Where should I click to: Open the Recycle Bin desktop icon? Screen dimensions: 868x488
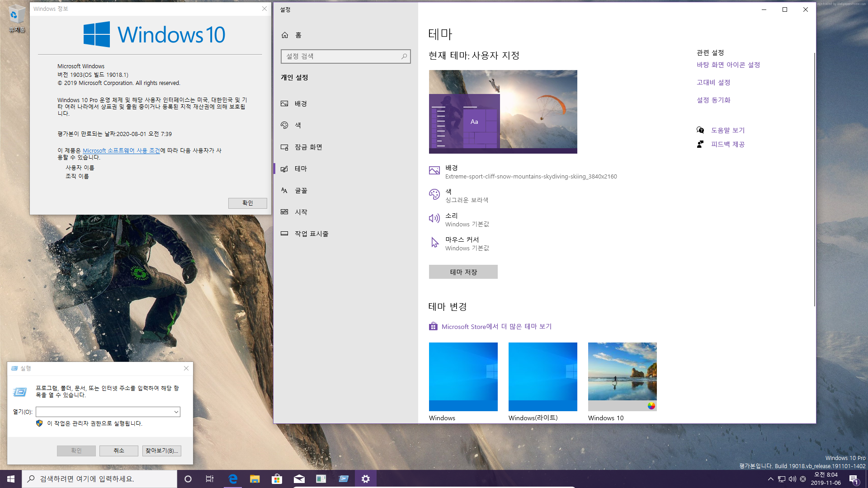click(x=17, y=19)
